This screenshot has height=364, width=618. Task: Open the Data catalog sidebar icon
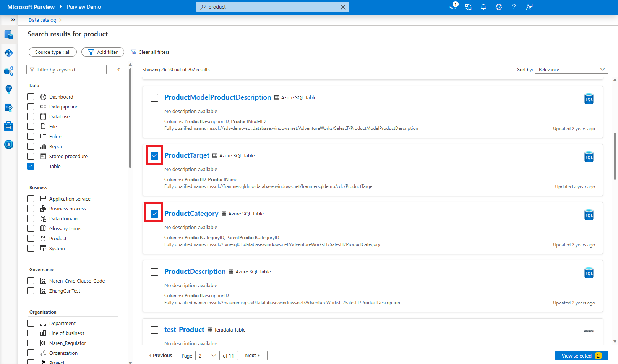pyautogui.click(x=9, y=35)
